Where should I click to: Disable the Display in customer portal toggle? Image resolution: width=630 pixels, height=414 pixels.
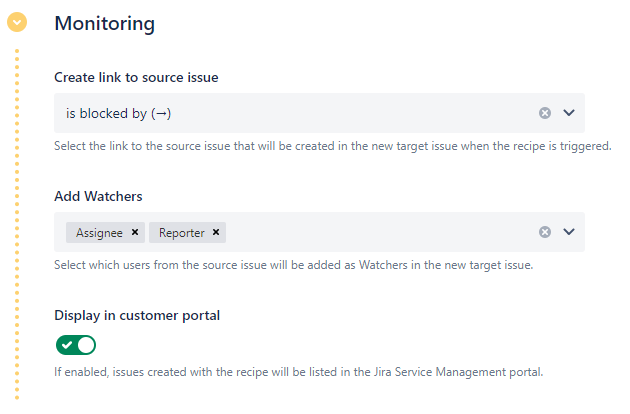click(x=76, y=345)
